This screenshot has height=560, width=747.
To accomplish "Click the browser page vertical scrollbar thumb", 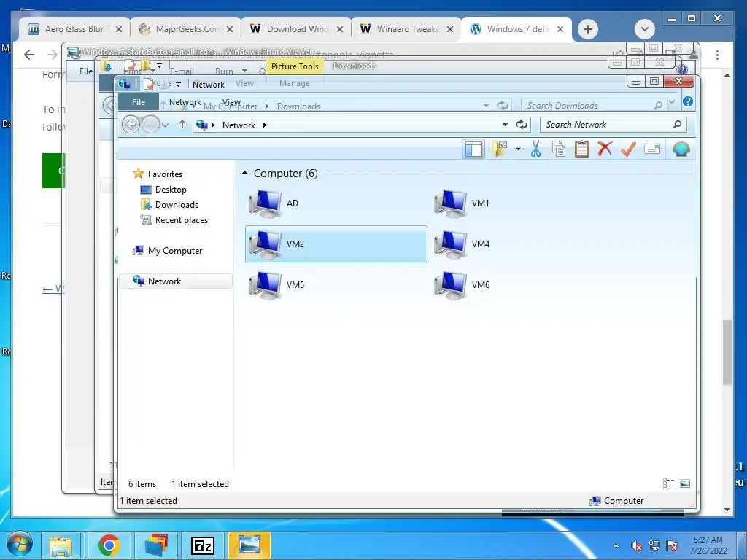I will pyautogui.click(x=727, y=352).
